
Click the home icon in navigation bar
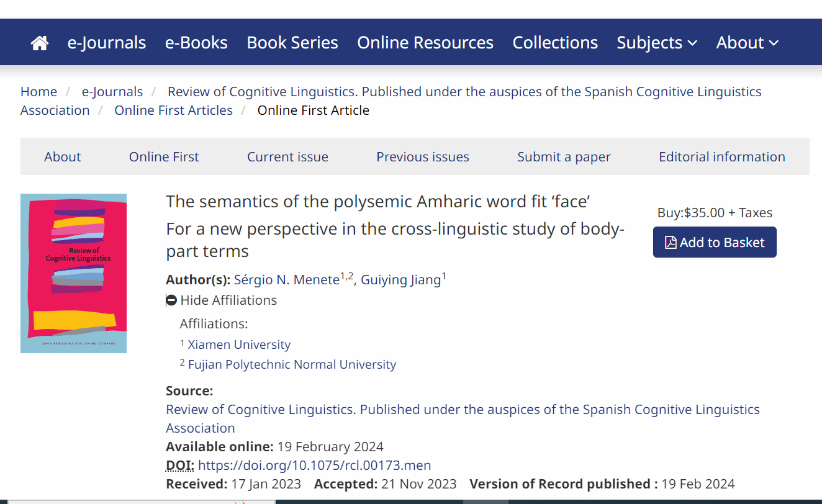[x=40, y=43]
